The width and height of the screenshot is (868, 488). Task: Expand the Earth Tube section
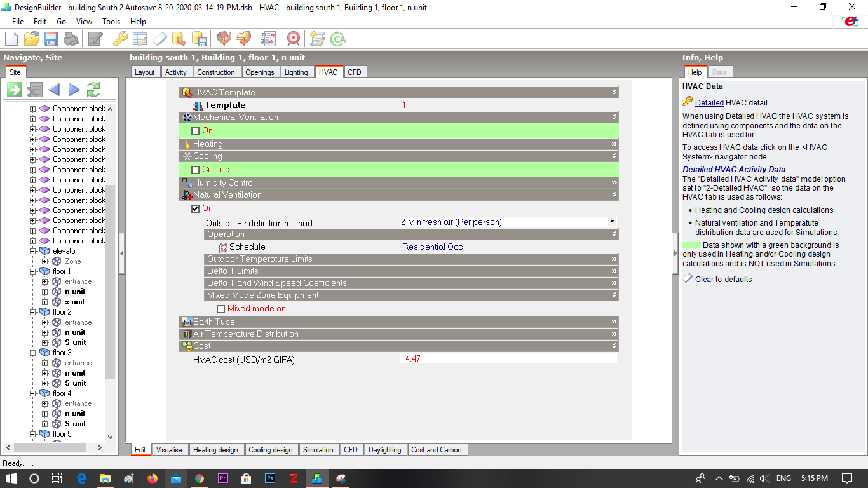[398, 322]
